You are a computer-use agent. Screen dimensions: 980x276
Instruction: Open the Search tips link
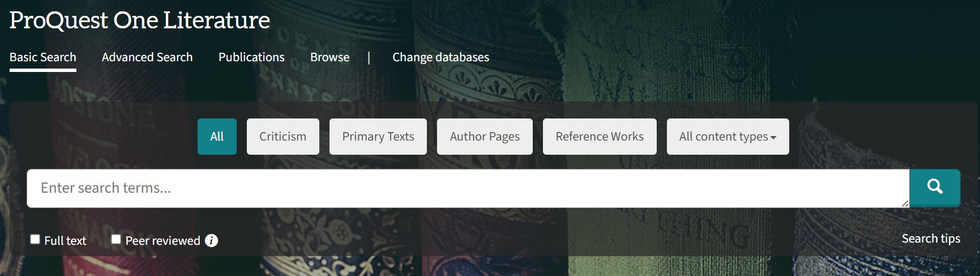pyautogui.click(x=931, y=239)
